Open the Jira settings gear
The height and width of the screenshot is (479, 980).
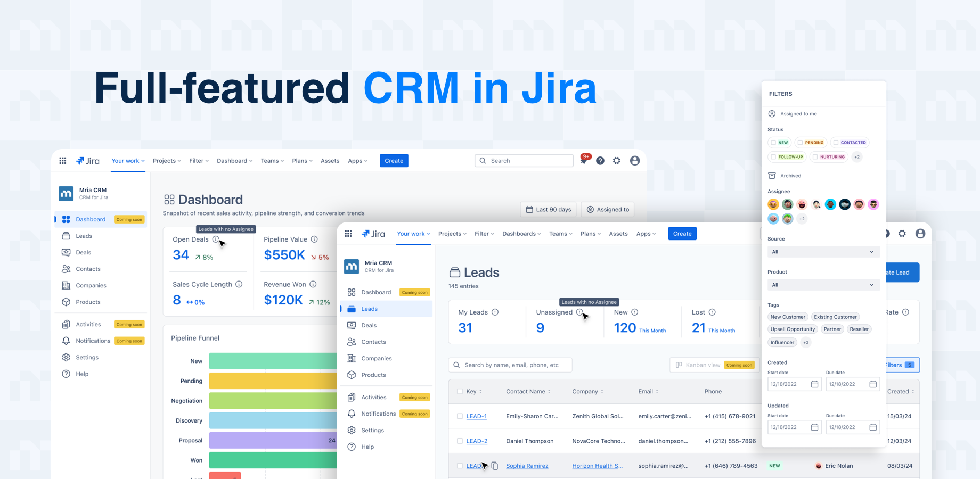902,233
